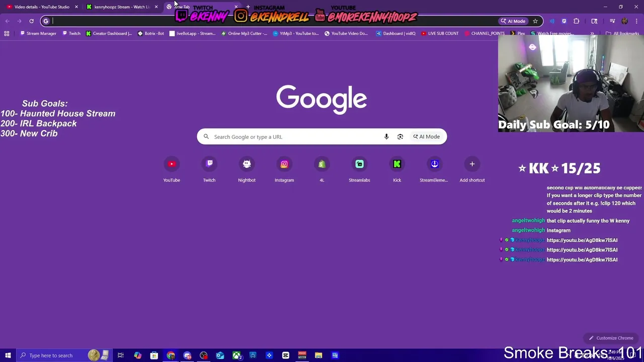Open the Kick shortcut tile
644x362 pixels.
click(397, 170)
